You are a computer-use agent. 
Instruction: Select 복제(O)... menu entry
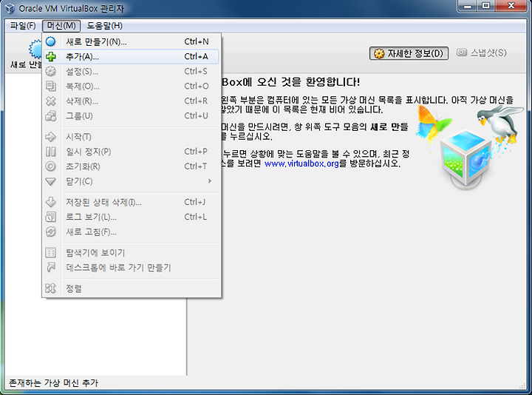pyautogui.click(x=131, y=87)
